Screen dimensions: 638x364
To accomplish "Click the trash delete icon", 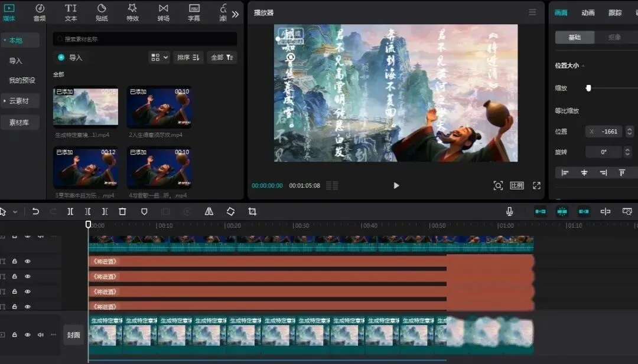I will coord(122,211).
